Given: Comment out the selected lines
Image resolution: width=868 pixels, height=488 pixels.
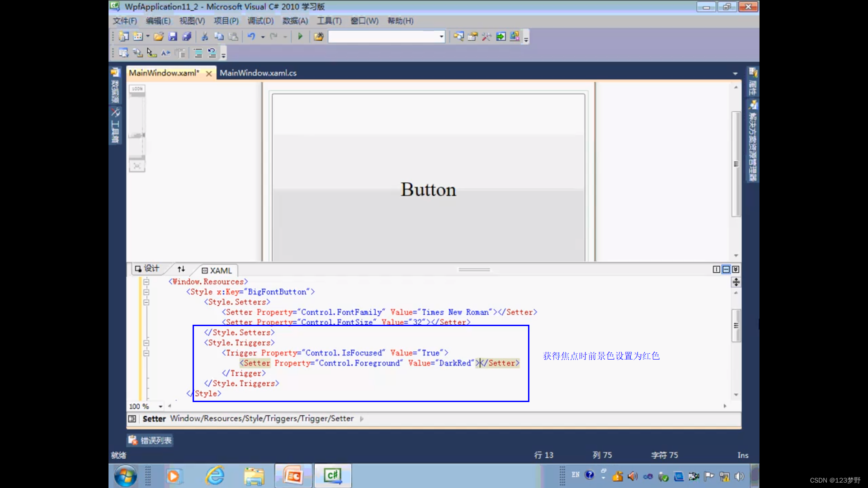Looking at the screenshot, I should (x=198, y=53).
